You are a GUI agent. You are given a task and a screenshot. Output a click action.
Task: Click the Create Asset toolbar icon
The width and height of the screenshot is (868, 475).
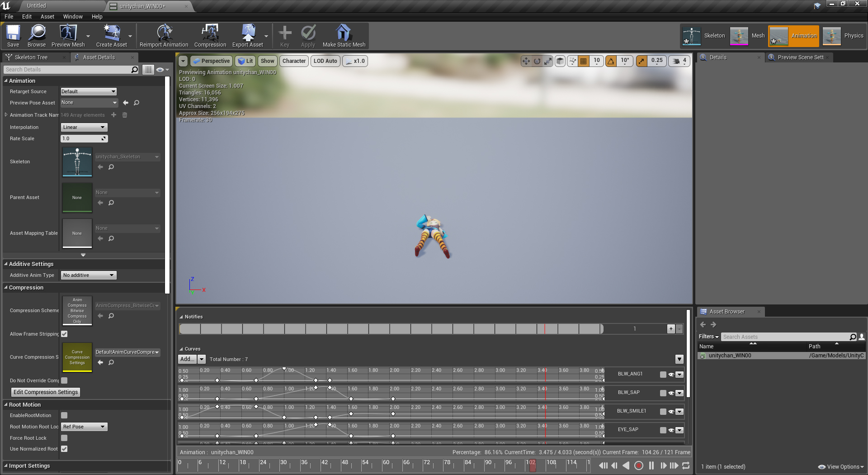click(x=112, y=36)
